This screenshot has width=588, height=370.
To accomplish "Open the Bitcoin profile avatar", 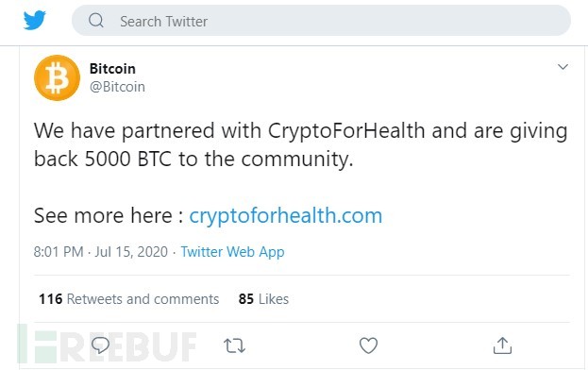I will point(57,77).
